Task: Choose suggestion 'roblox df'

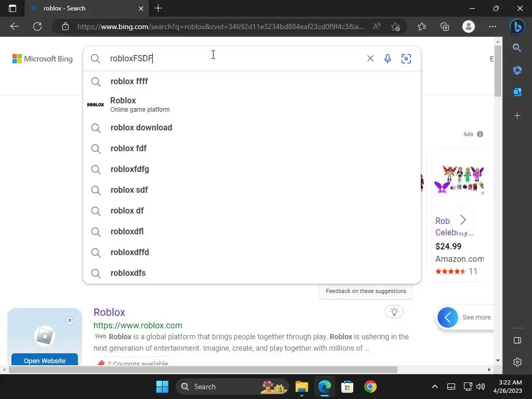Action: tap(252, 211)
